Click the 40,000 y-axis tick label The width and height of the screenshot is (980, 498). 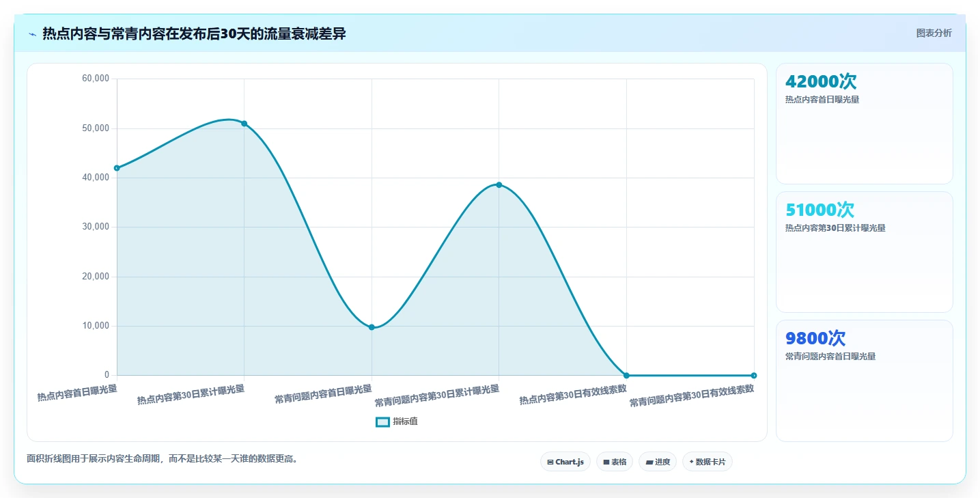[x=96, y=178]
